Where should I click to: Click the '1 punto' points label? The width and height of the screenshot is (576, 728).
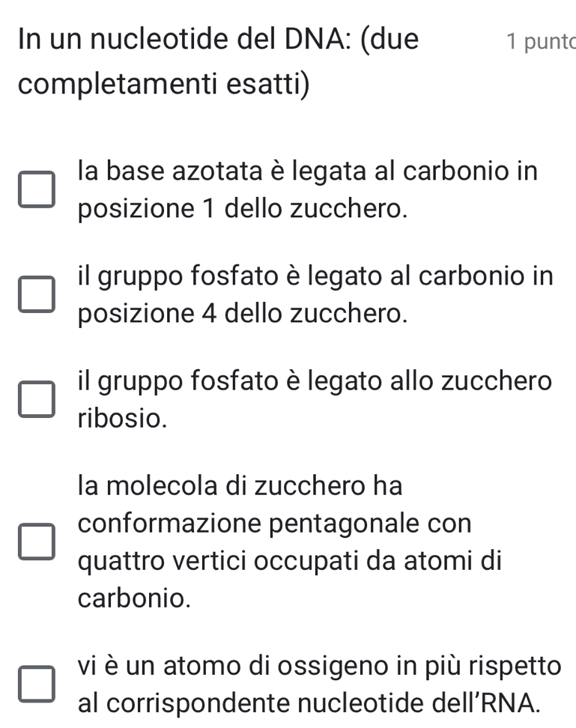(x=539, y=40)
